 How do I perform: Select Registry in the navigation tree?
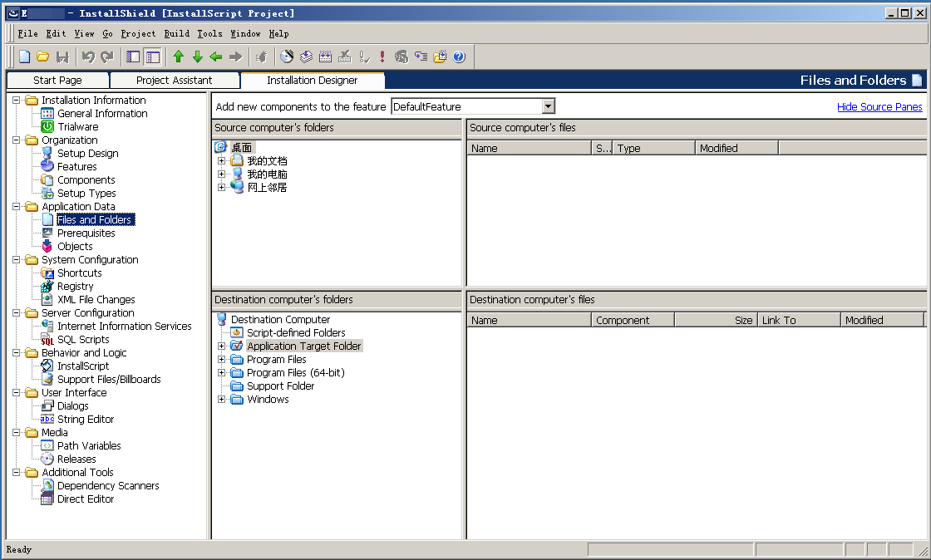(x=75, y=287)
